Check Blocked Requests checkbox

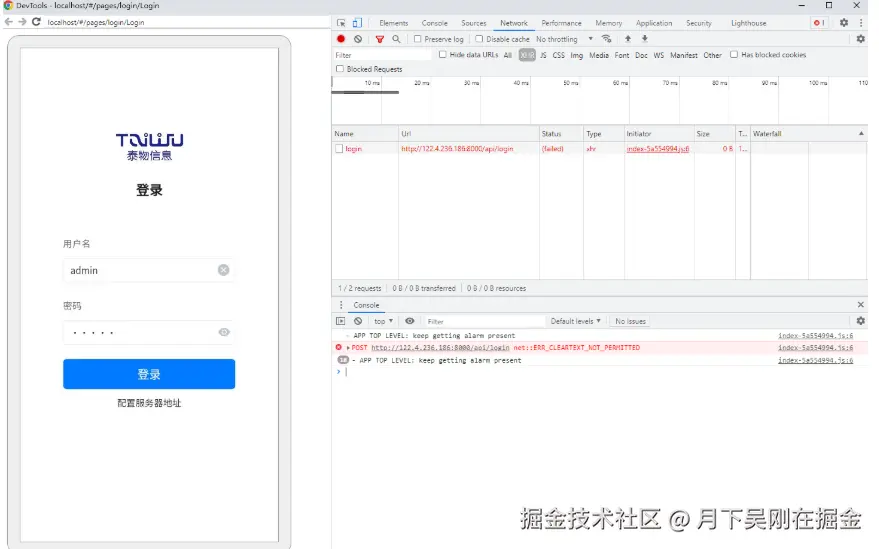pyautogui.click(x=340, y=68)
